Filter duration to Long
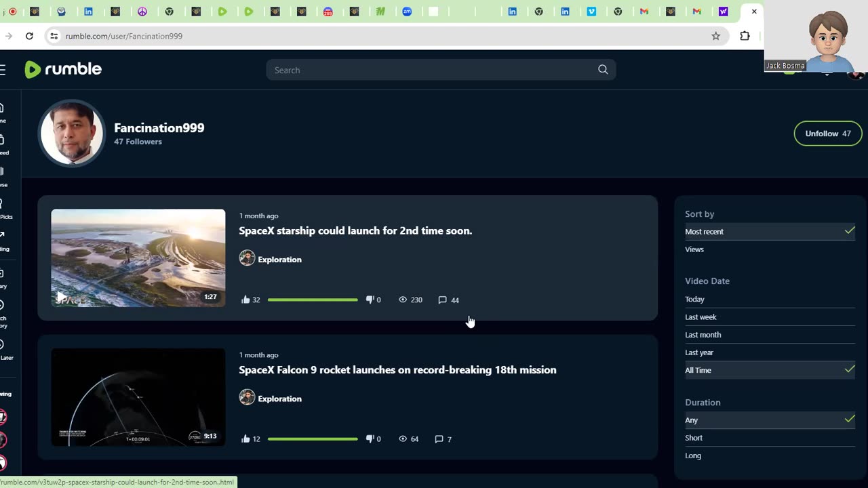This screenshot has width=868, height=488. (770, 455)
